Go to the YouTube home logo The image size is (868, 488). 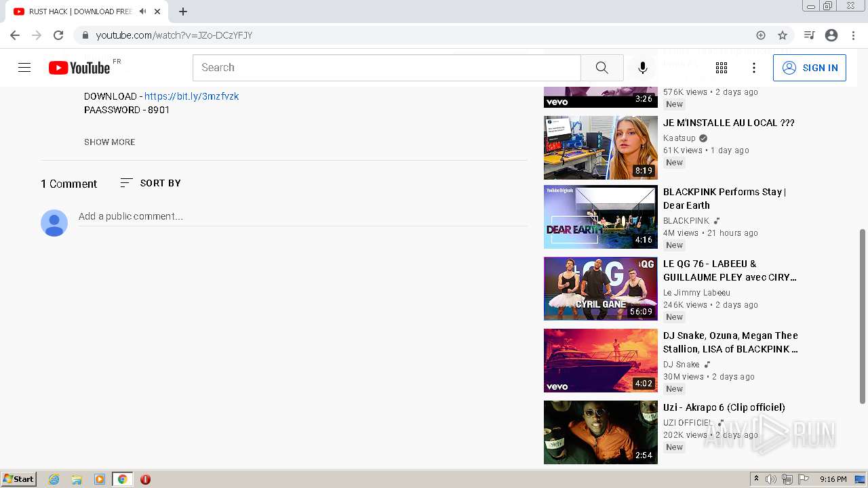tap(79, 68)
